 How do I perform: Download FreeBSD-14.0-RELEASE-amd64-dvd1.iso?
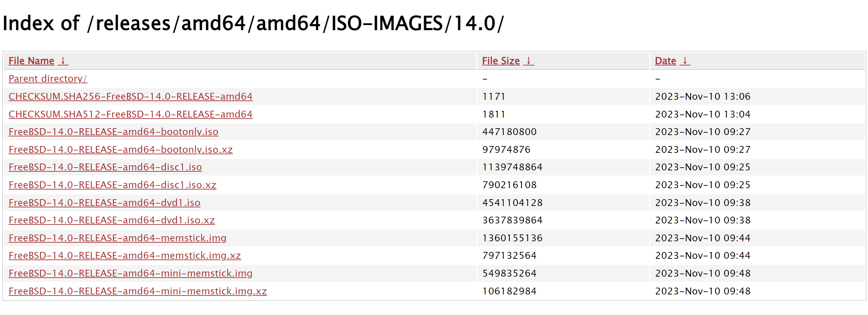(x=105, y=203)
